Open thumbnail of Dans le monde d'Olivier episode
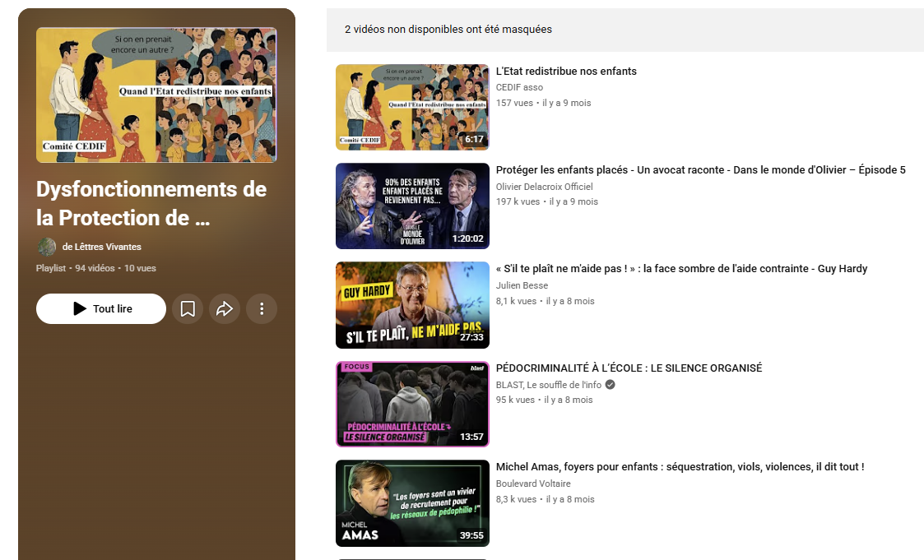Screen dimensions: 924x560 click(412, 206)
